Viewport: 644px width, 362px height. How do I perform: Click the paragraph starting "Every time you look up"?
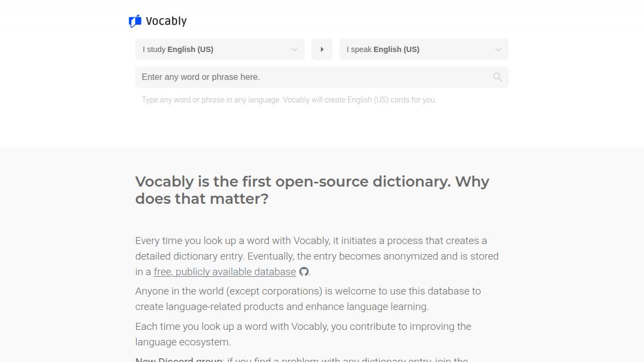[311, 241]
